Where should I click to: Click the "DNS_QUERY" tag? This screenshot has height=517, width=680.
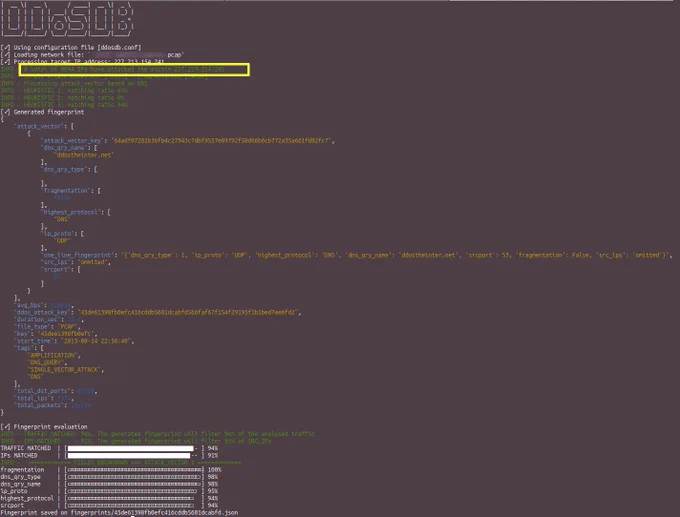point(47,362)
